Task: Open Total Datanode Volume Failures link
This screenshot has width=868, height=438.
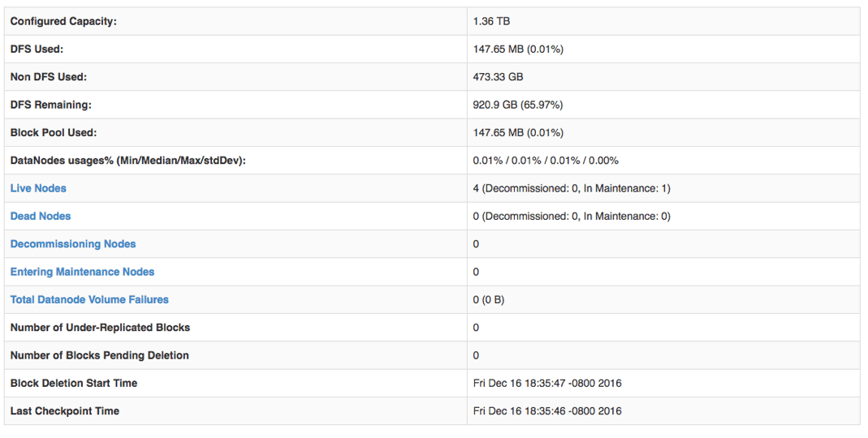Action: [x=89, y=299]
